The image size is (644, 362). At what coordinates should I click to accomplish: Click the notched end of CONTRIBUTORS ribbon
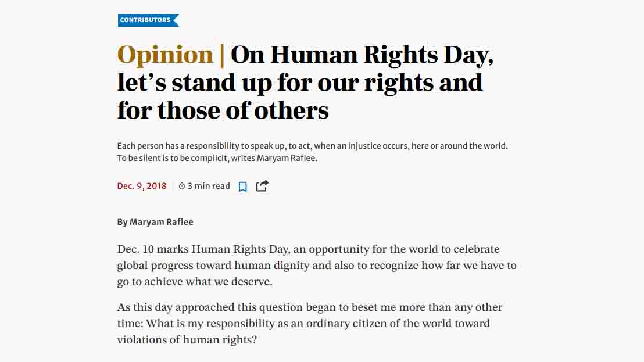pyautogui.click(x=176, y=20)
